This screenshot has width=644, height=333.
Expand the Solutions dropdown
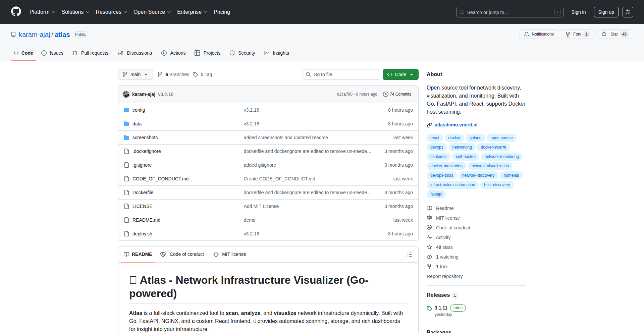click(75, 12)
